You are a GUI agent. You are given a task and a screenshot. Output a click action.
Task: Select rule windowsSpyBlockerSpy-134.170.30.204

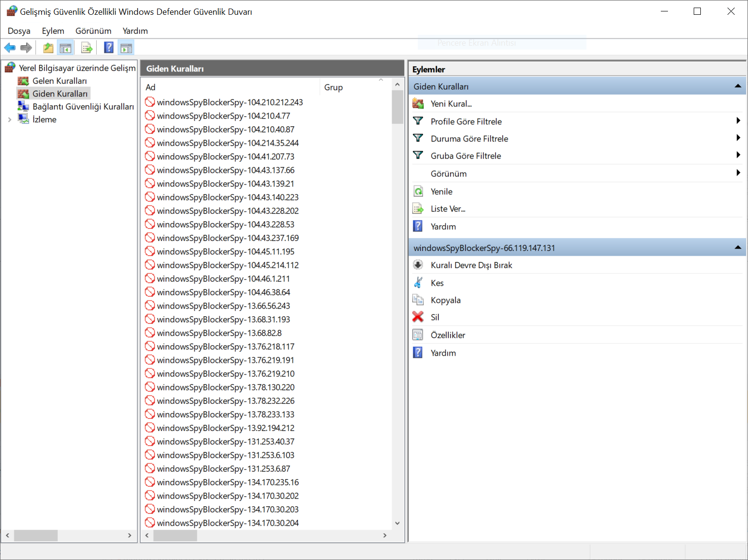point(228,523)
